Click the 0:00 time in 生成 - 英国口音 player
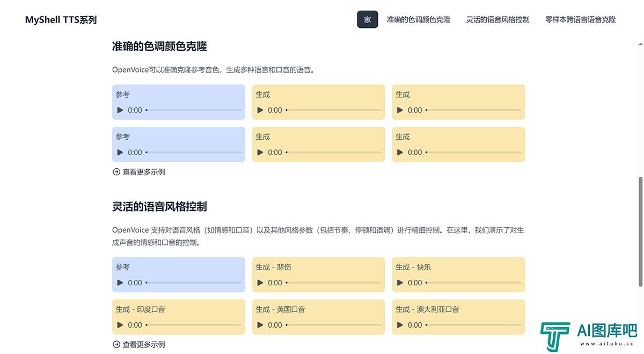The width and height of the screenshot is (644, 354). point(275,325)
